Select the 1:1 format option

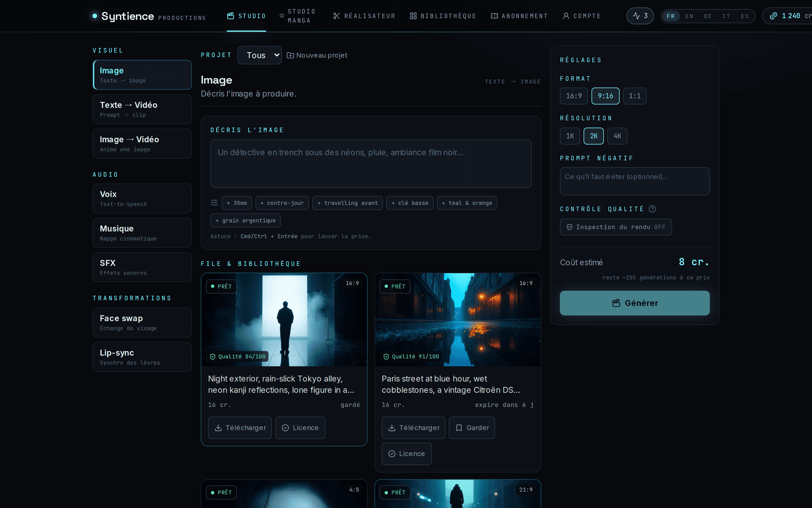pyautogui.click(x=634, y=96)
